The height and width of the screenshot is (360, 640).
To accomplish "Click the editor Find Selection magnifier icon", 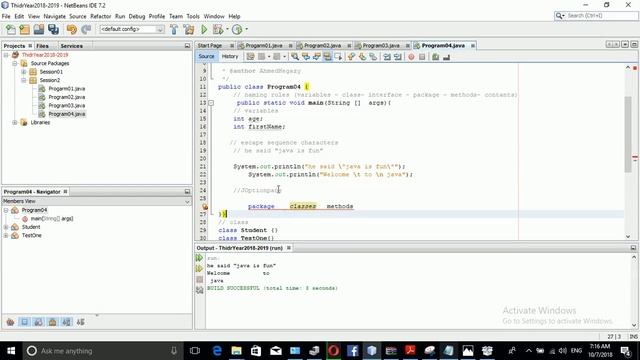I will click(294, 57).
